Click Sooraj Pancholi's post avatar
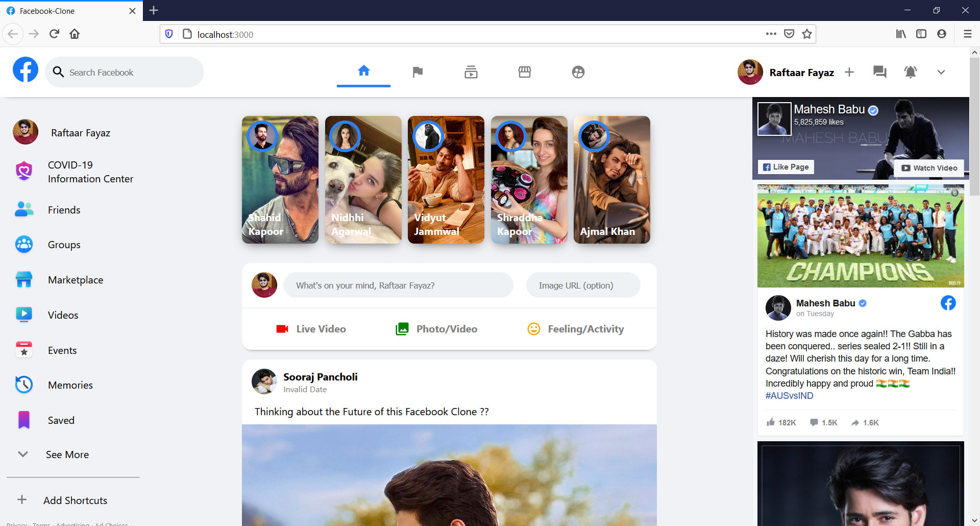 [264, 381]
